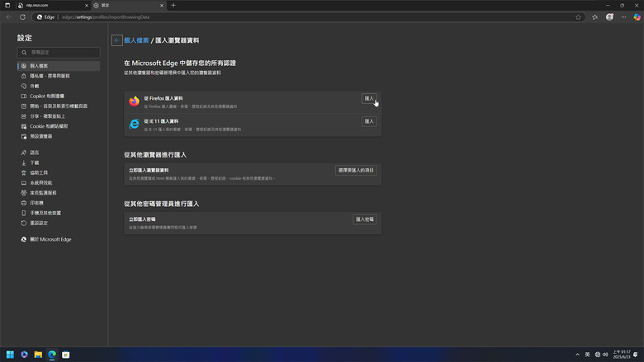Open Cookie 和網站權限 settings
The height and width of the screenshot is (362, 644).
[x=59, y=126]
